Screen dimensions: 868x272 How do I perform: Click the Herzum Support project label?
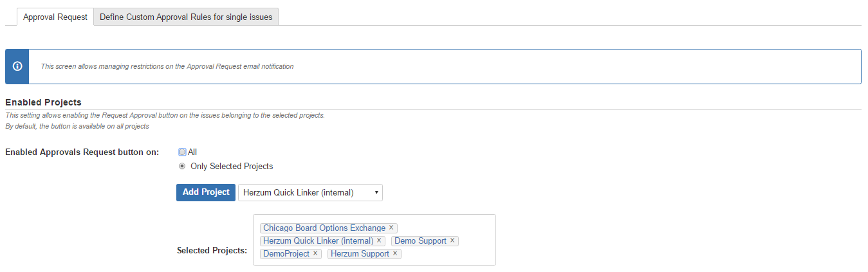(x=360, y=253)
